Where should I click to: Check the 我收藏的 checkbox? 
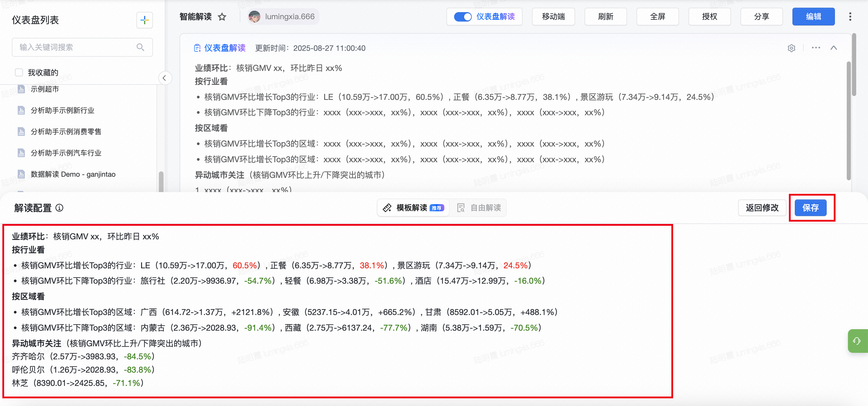pos(19,72)
